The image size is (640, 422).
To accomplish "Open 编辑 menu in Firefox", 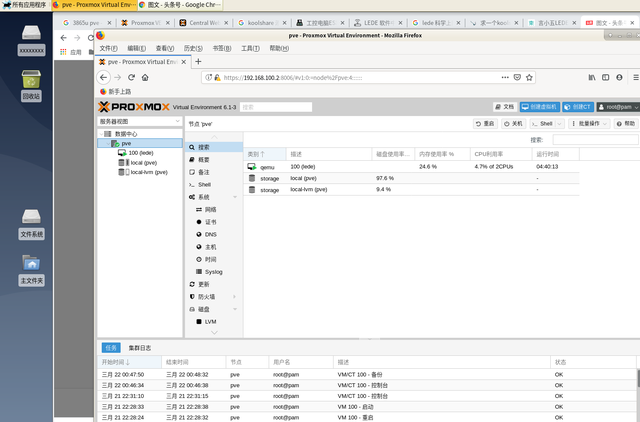I will (x=136, y=48).
